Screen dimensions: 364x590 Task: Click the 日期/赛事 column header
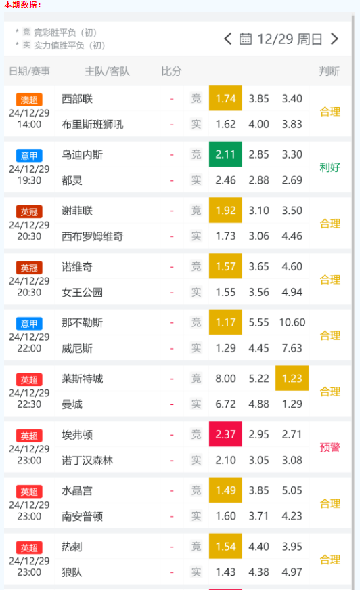(x=29, y=71)
